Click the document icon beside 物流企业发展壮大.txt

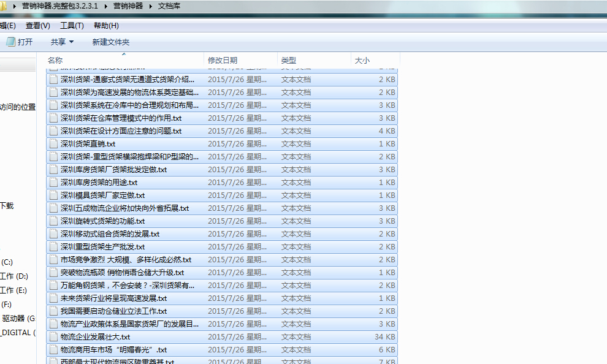click(54, 336)
